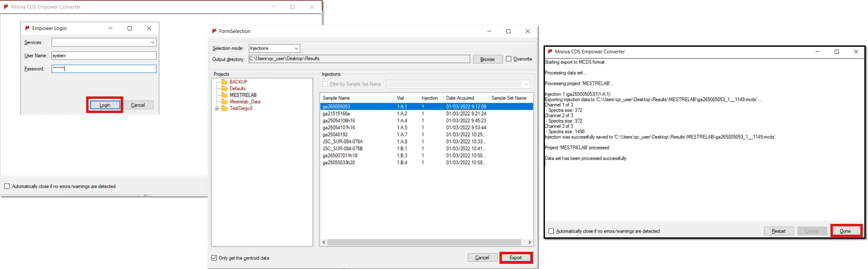Select injection row JSC_SUR-084-078A
This screenshot has height=269, width=868.
click(x=426, y=142)
